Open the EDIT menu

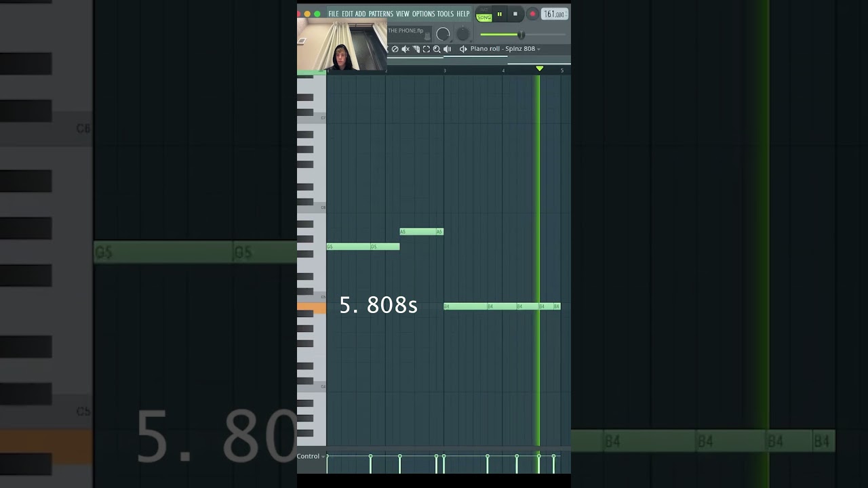click(347, 14)
